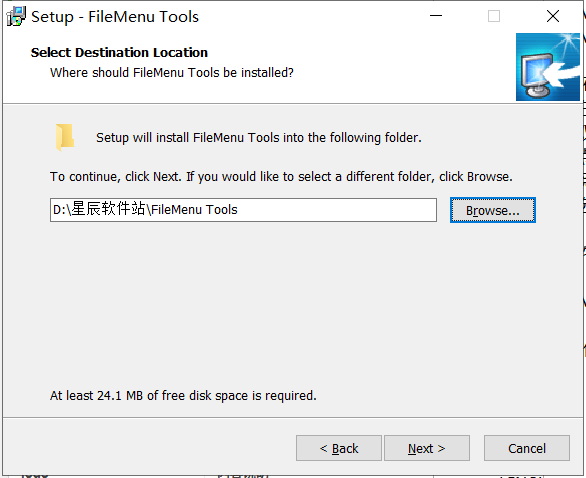586x478 pixels.
Task: Click the 星辰软件站 part of the path
Action: (108, 209)
